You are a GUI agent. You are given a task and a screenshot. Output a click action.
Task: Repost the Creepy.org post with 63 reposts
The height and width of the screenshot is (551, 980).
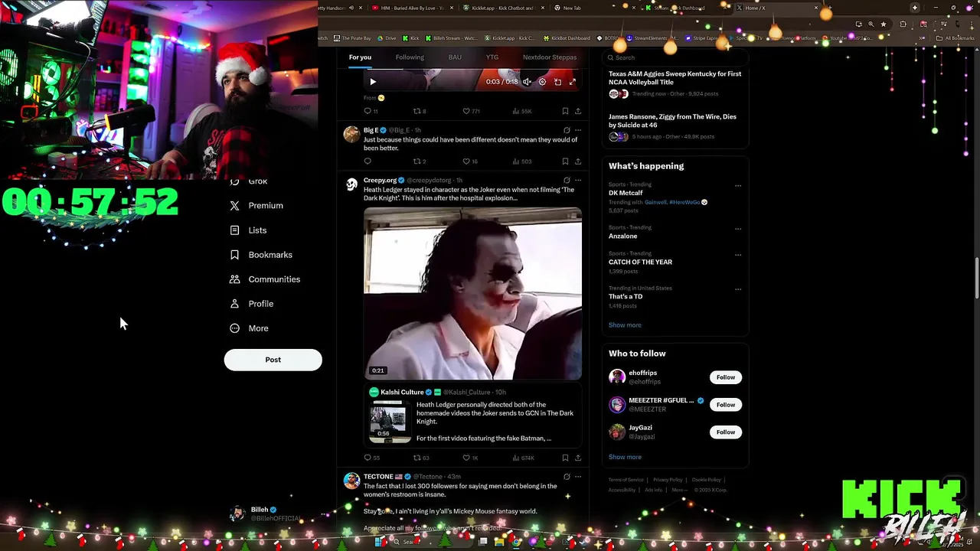pos(420,458)
